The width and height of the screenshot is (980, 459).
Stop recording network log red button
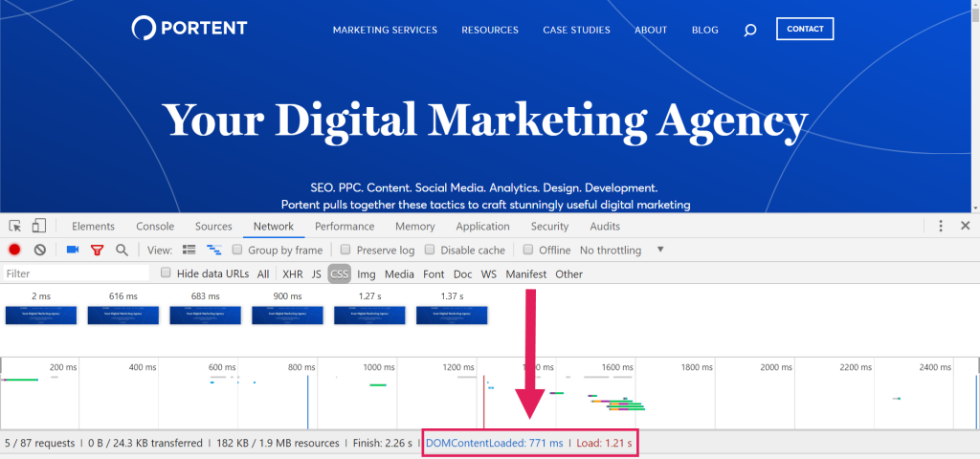pyautogui.click(x=15, y=250)
